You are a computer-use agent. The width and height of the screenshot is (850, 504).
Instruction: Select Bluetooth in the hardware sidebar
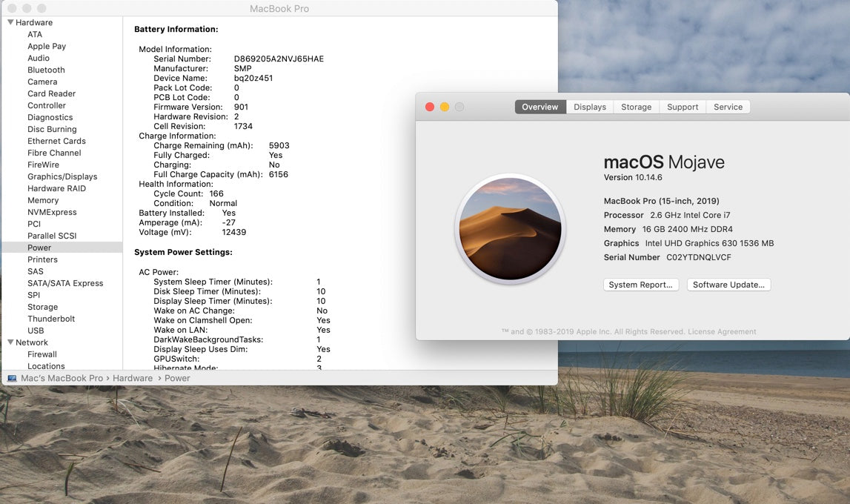pyautogui.click(x=46, y=70)
